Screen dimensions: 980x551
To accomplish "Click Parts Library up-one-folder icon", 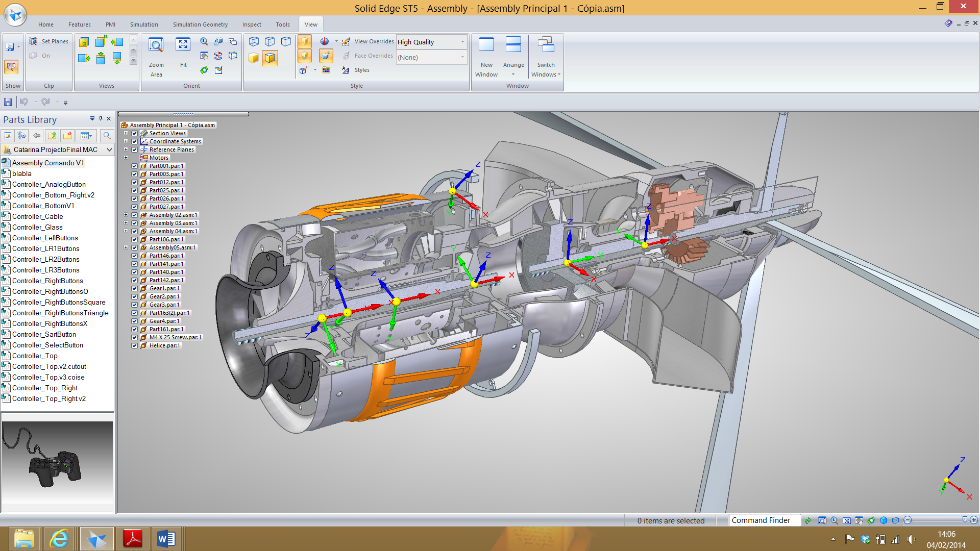I will (x=52, y=136).
